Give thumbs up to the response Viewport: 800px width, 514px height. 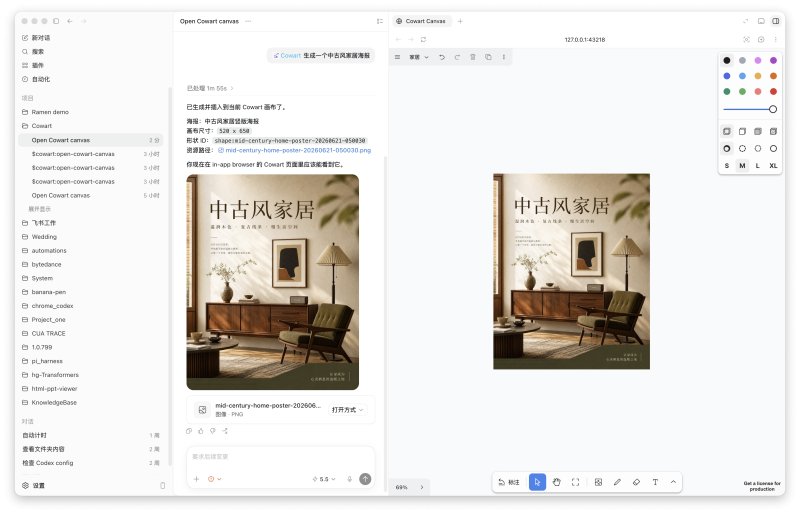click(x=201, y=431)
